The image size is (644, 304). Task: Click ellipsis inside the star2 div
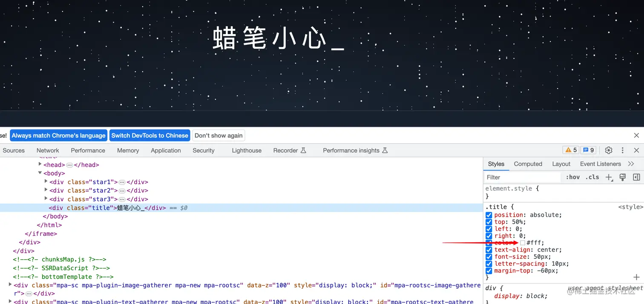[x=122, y=191]
